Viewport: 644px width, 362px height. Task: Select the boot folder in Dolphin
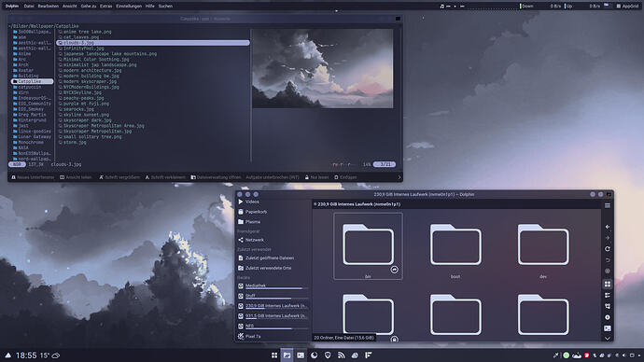(x=455, y=251)
